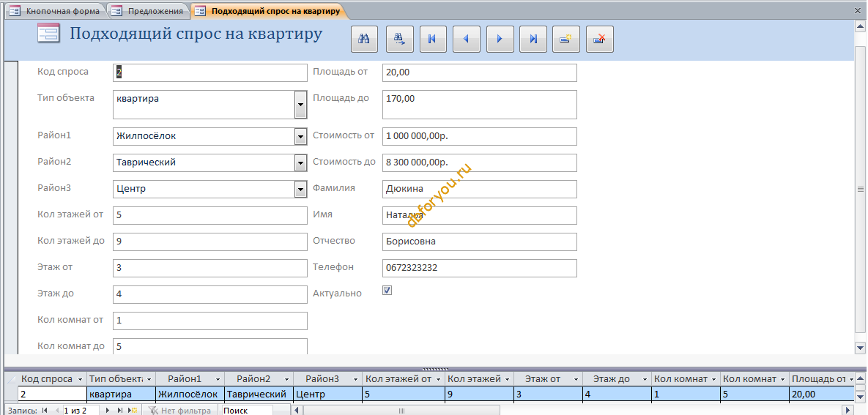Close the current form with the X
868x415 pixels.
click(x=858, y=10)
